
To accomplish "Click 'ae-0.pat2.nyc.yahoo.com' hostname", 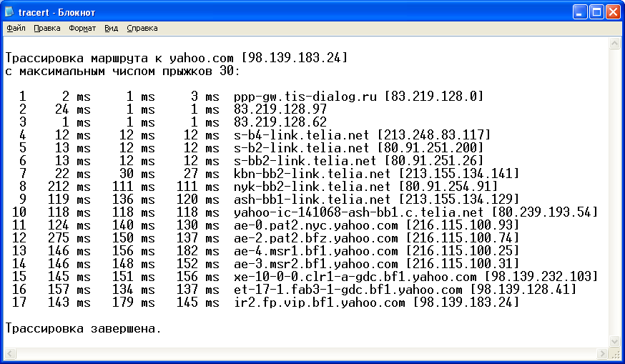I will pos(315,225).
